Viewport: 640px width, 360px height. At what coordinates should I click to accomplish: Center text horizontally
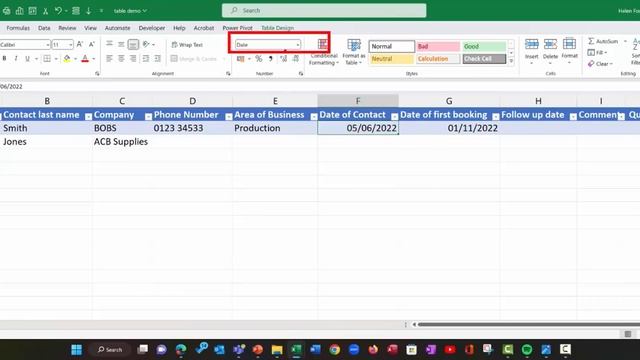pos(121,59)
